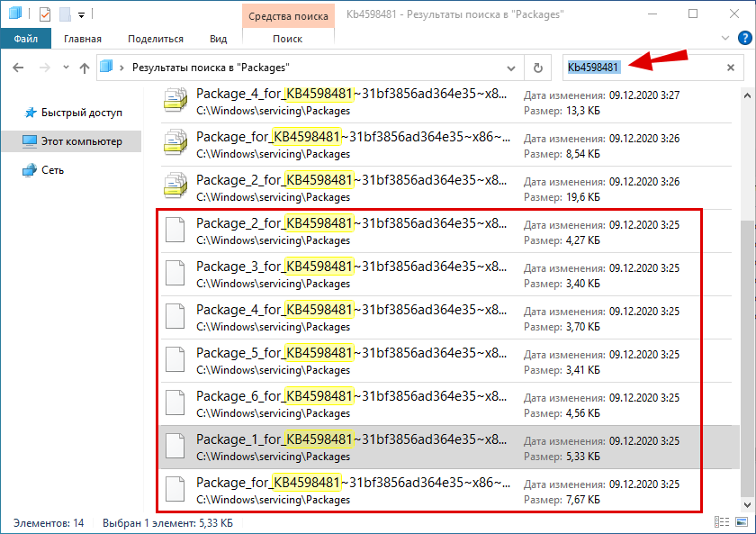
Task: Switch to large thumbnails view icon
Action: 742,522
